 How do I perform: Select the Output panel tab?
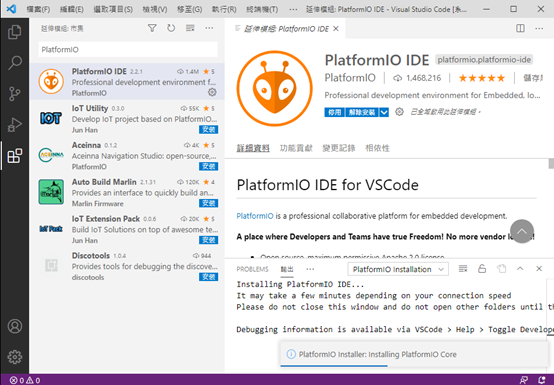[287, 269]
